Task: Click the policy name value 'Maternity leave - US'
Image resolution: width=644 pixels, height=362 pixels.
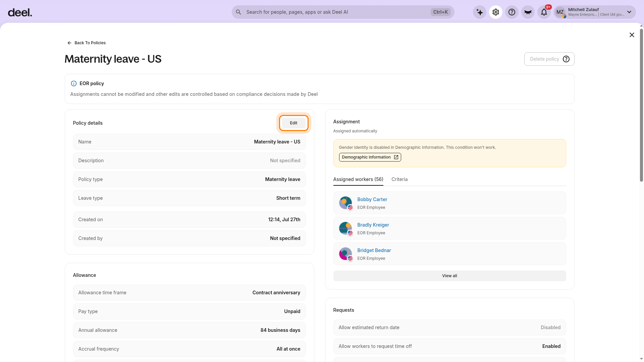Action: coord(277,142)
